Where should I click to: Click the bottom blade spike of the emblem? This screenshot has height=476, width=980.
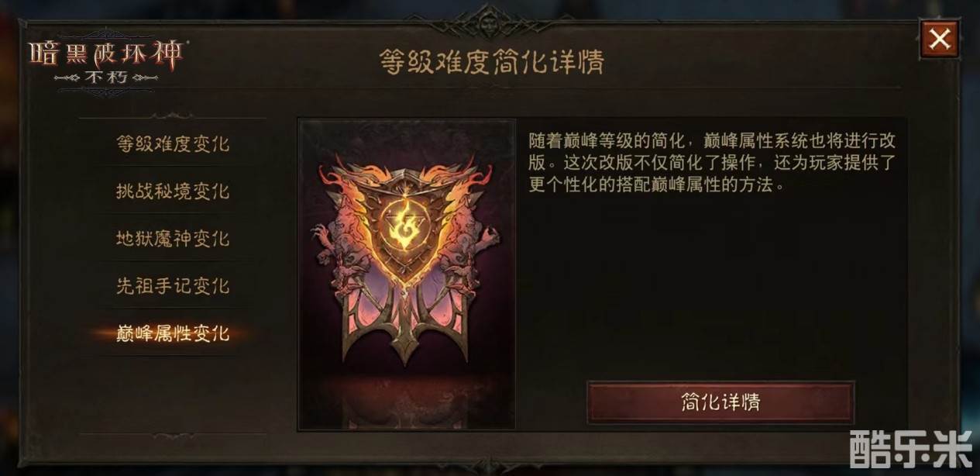406,332
